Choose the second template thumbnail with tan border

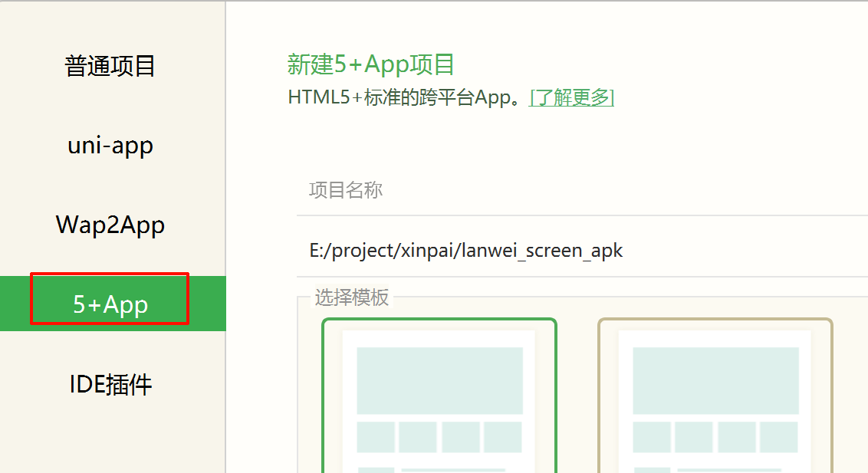coord(715,396)
